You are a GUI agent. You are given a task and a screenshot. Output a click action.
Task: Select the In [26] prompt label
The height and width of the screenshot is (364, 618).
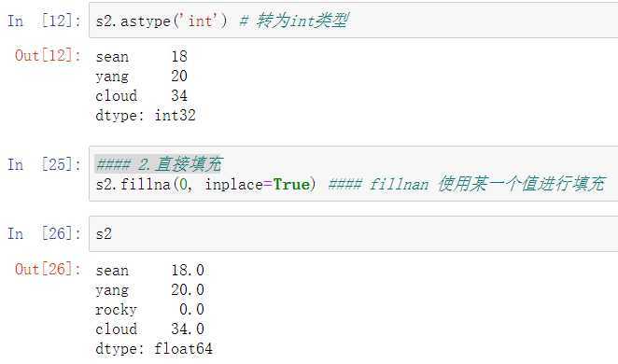pyautogui.click(x=44, y=233)
